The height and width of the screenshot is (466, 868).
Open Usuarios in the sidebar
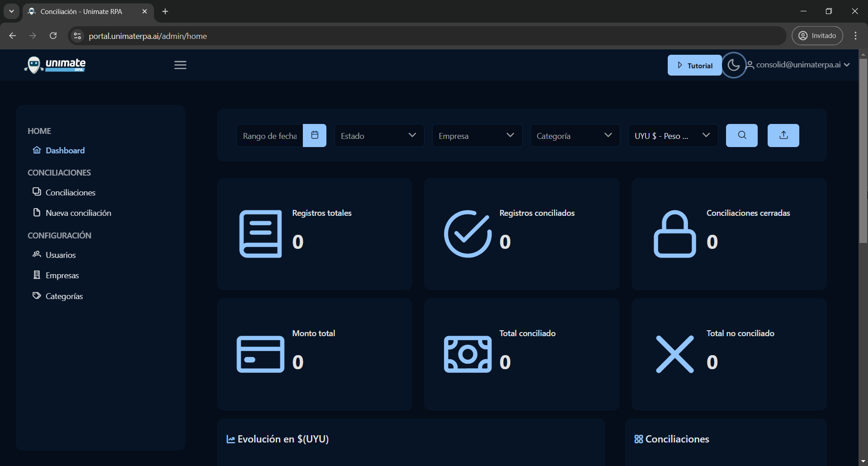click(x=54, y=255)
